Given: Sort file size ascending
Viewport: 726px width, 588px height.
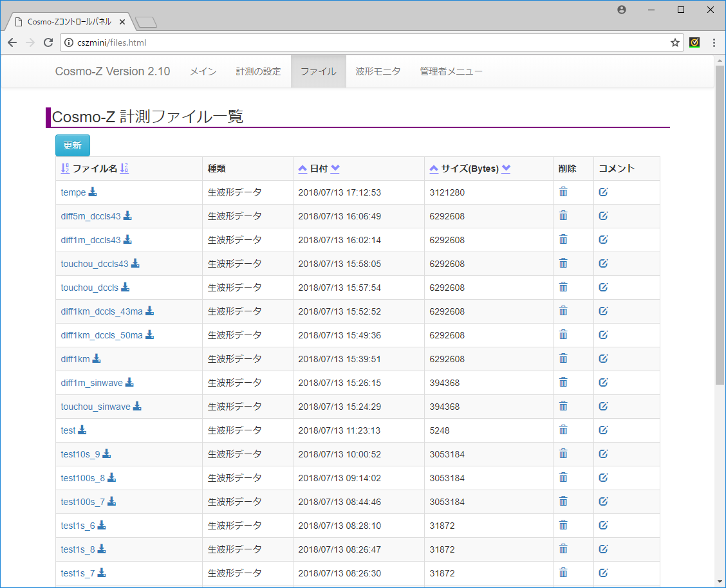Looking at the screenshot, I should [434, 169].
